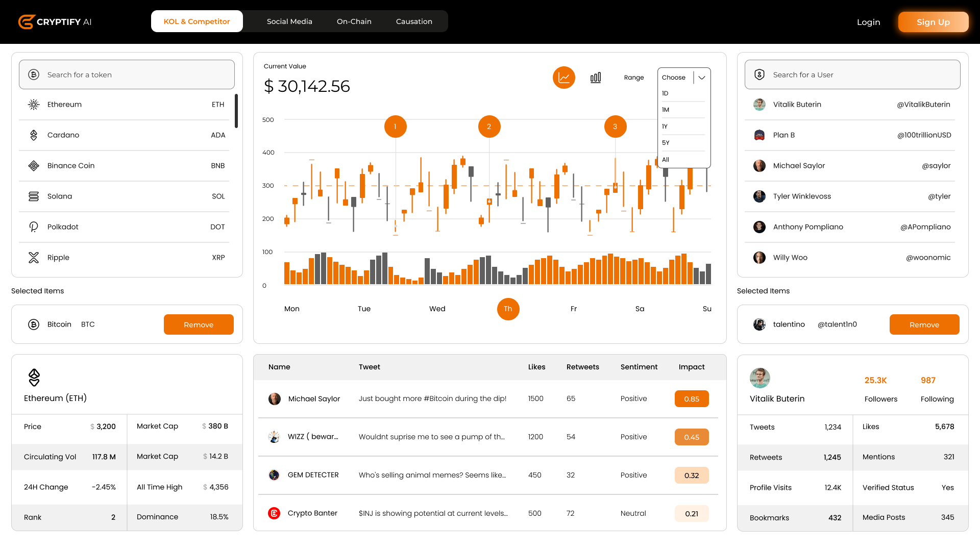Switch to the Social Media tab
This screenshot has height=551, width=980.
click(x=289, y=21)
